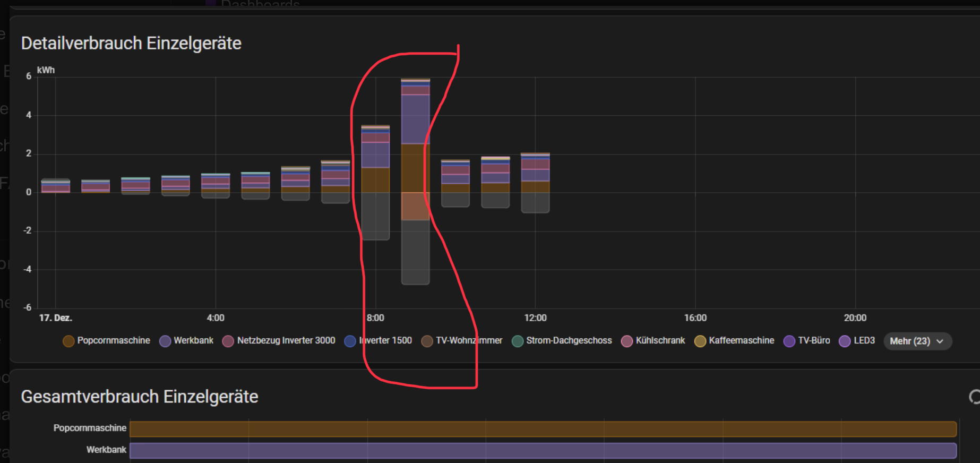Click the 16:00 axis label
The image size is (980, 463).
click(x=695, y=318)
